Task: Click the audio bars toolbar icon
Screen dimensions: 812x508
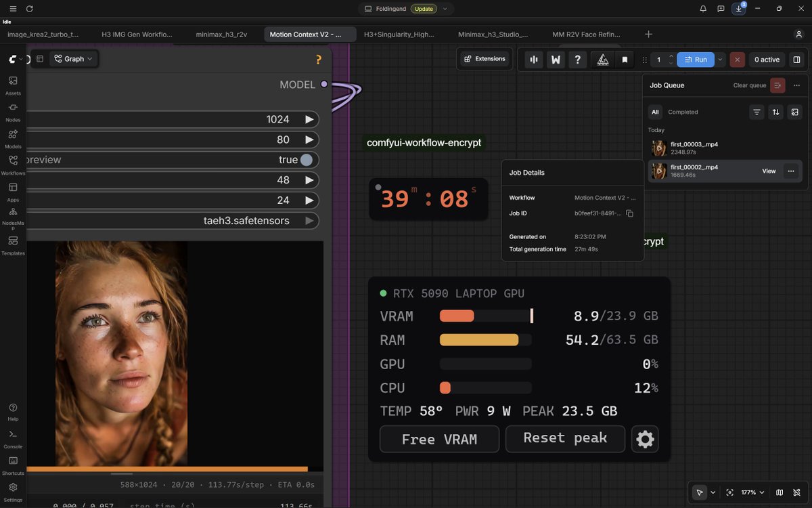Action: tap(534, 60)
